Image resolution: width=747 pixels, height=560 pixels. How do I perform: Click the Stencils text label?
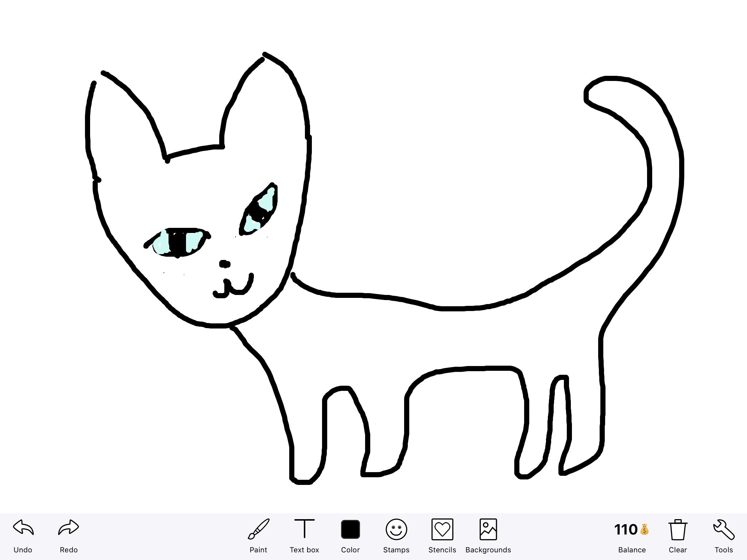pos(442,550)
